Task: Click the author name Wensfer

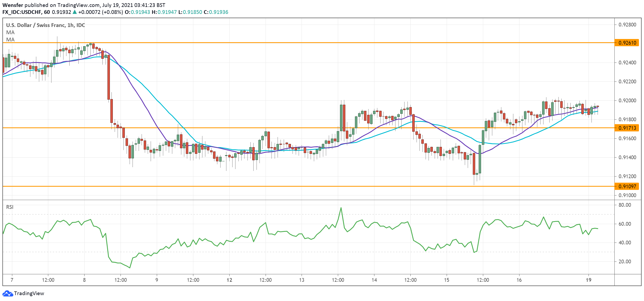Action: pyautogui.click(x=13, y=5)
